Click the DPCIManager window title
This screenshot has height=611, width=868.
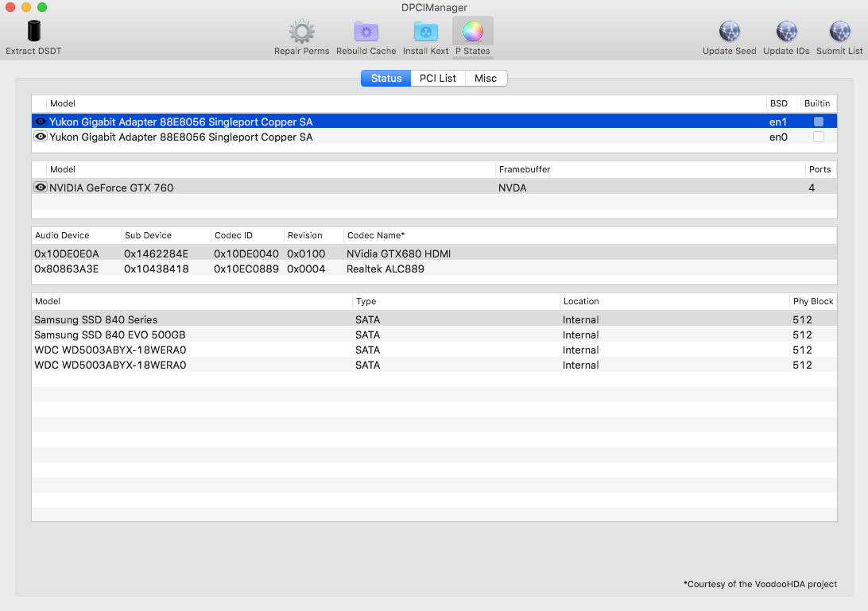point(434,7)
